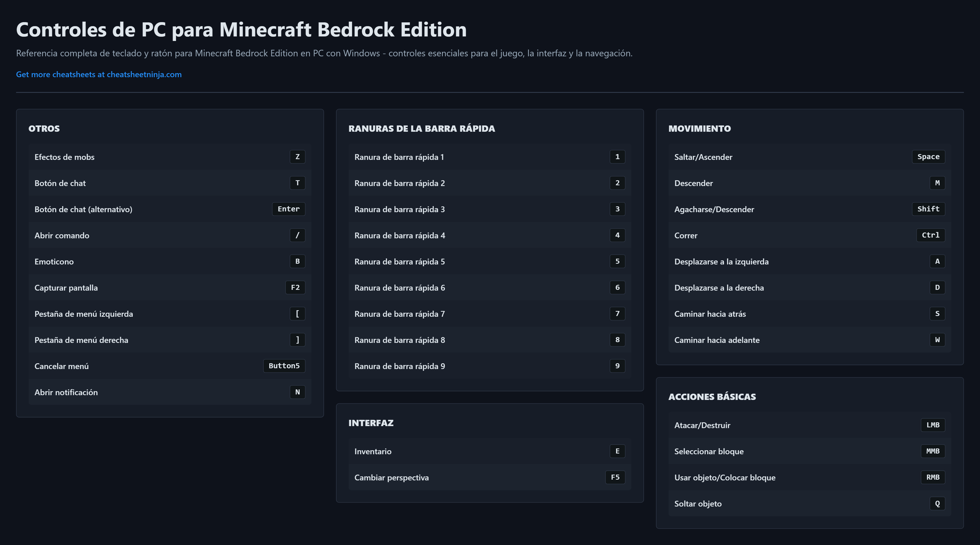Select the Abrir notificación row

(169, 392)
